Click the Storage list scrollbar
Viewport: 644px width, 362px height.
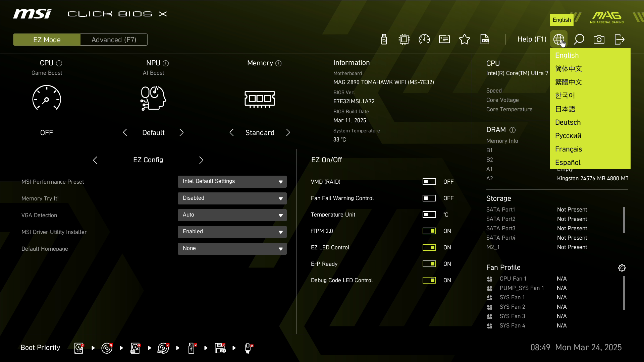point(624,220)
